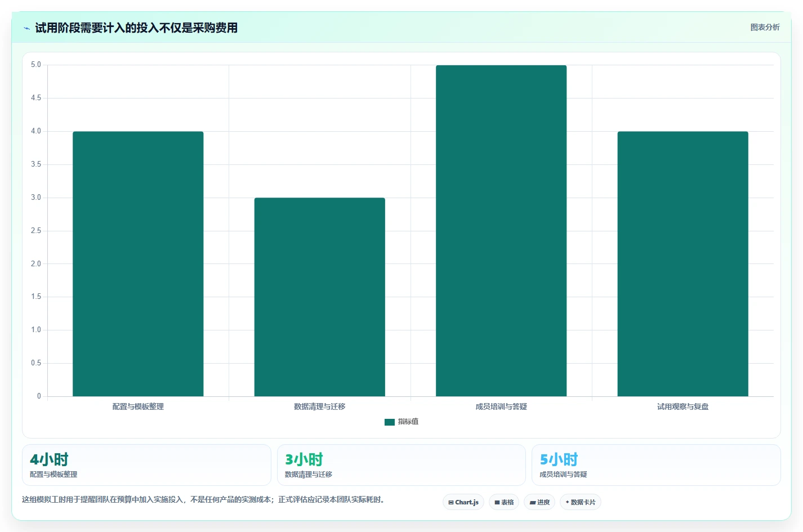Viewport: 803px width, 532px height.
Task: Click x-axis label 配置与模板整理
Action: 138,406
